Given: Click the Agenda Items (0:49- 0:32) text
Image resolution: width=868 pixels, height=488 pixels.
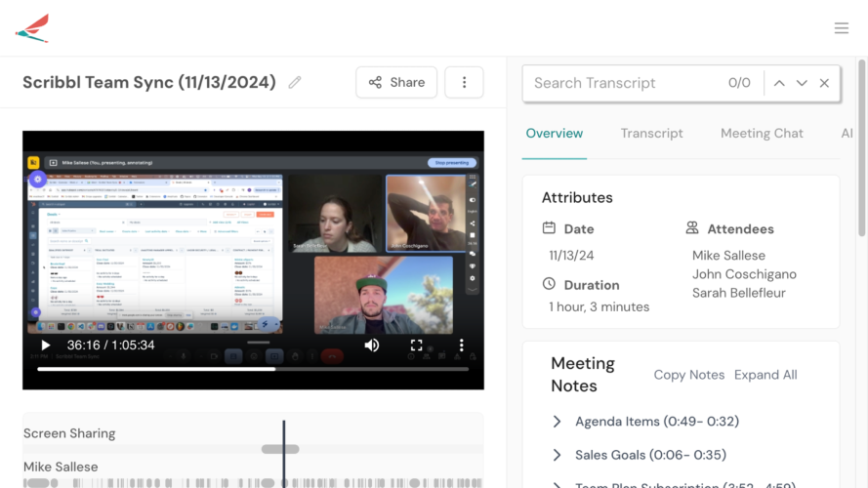Looking at the screenshot, I should [657, 422].
